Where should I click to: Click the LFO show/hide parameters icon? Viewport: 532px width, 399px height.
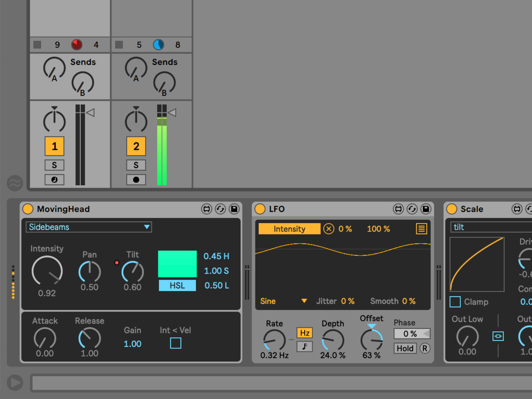398,209
